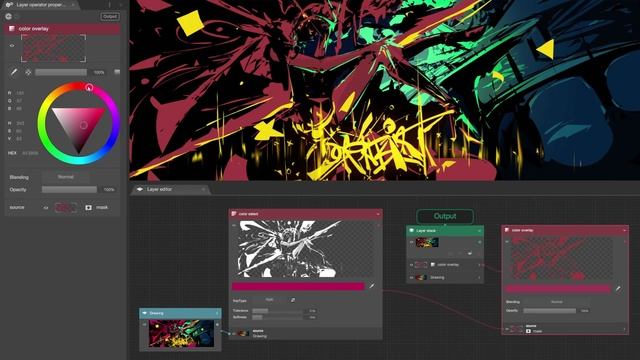Toggle eye on color overlay node source row
640x360 pixels.
click(507, 329)
